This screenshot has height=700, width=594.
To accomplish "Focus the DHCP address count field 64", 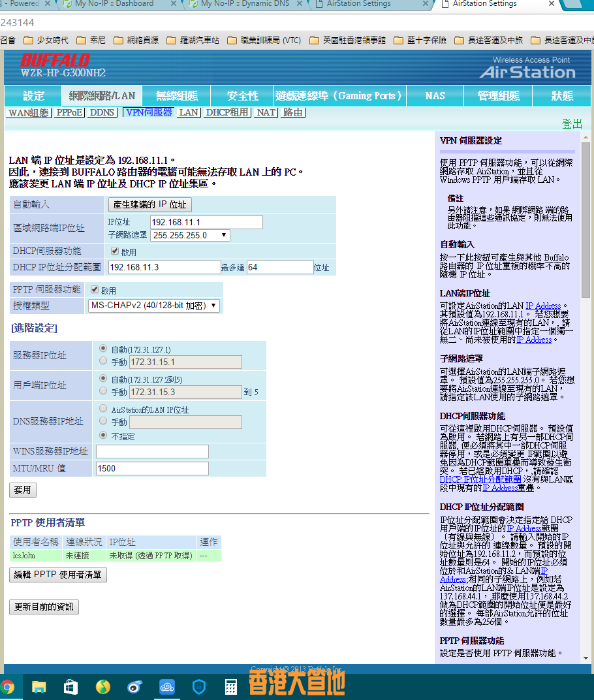I will tap(280, 268).
